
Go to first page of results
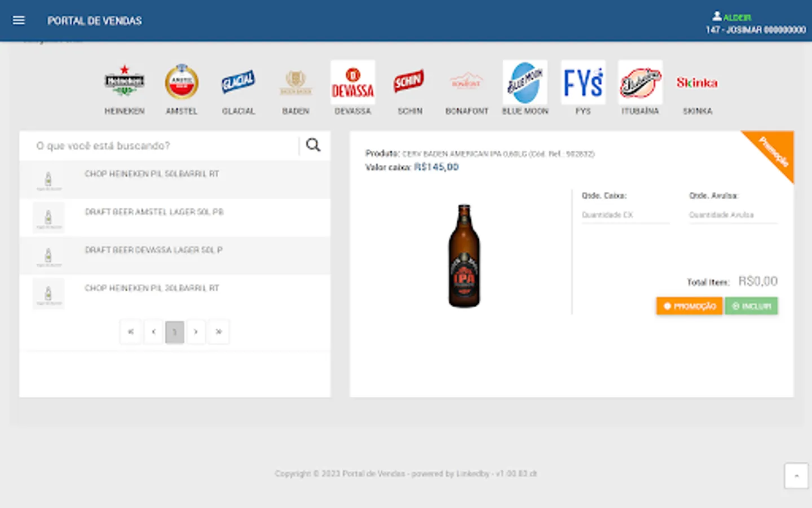[x=131, y=332]
